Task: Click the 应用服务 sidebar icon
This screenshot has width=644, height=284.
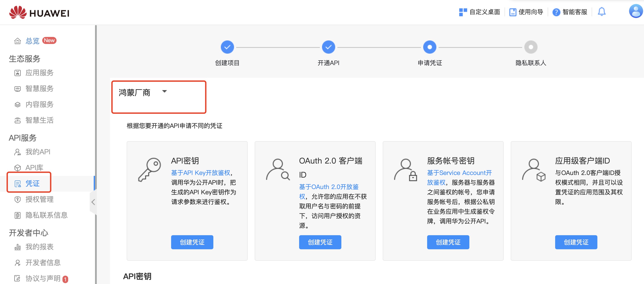Action: 18,73
